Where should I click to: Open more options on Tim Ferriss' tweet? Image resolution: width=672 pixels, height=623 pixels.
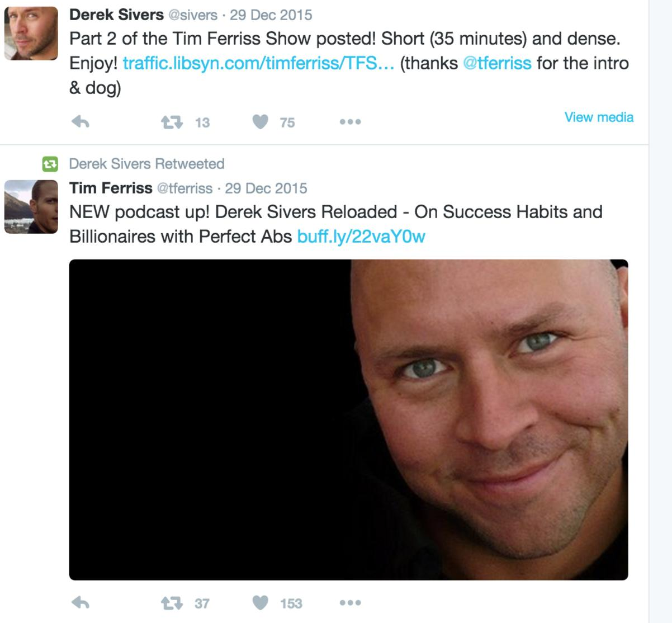pos(350,603)
